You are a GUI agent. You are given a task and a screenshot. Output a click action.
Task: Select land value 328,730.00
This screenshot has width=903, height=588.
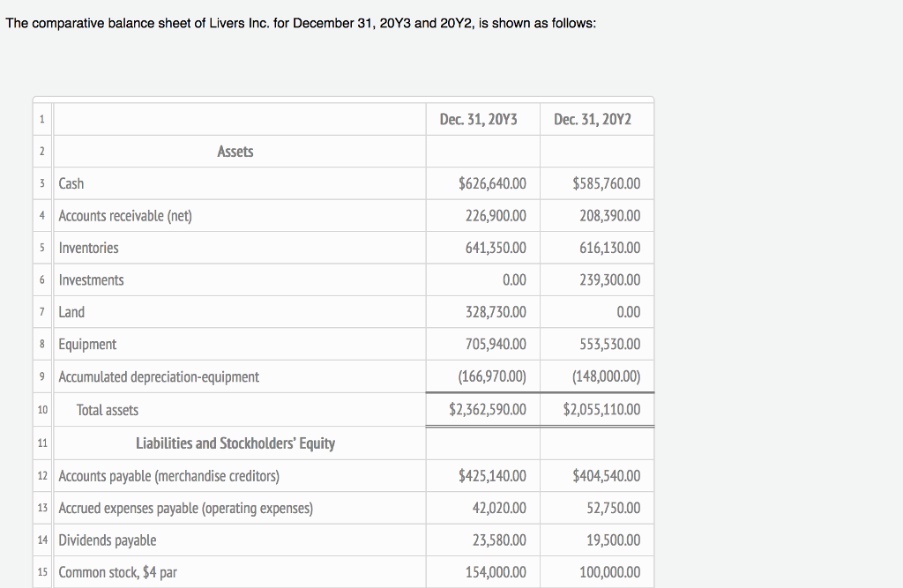coord(496,312)
